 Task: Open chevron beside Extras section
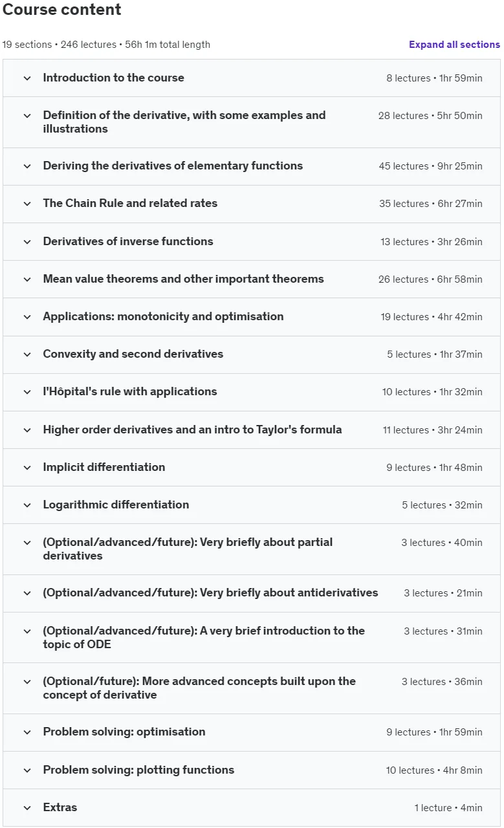tap(27, 808)
